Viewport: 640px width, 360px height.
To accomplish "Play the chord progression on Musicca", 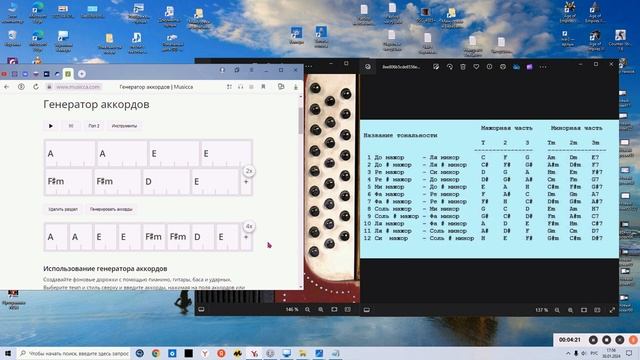I will pyautogui.click(x=51, y=126).
